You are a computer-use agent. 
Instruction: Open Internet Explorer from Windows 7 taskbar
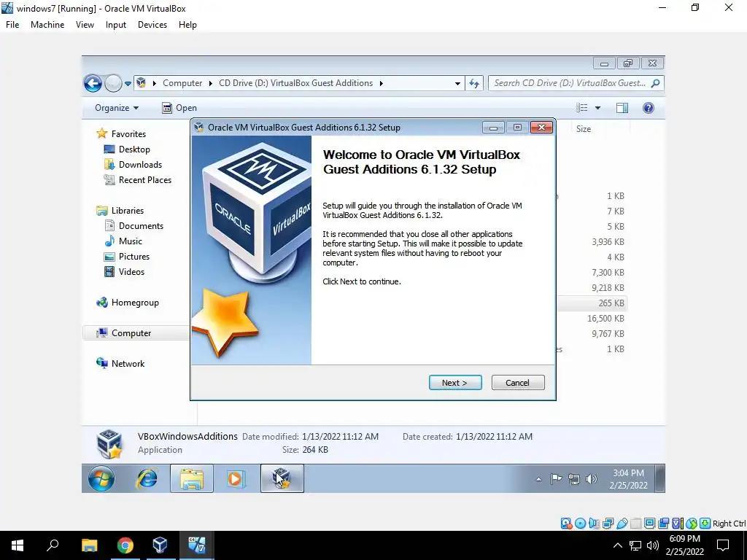(147, 478)
